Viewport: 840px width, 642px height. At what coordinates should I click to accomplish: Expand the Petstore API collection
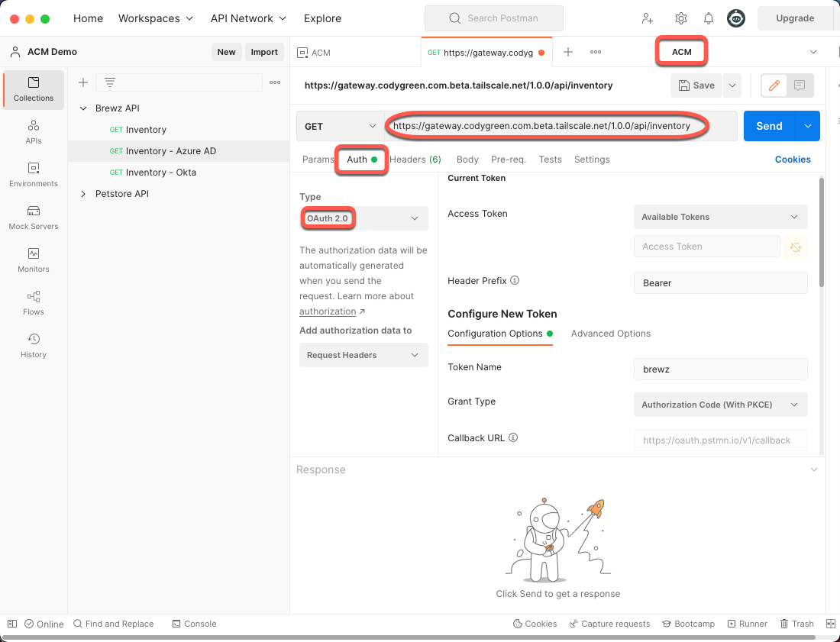coord(83,194)
